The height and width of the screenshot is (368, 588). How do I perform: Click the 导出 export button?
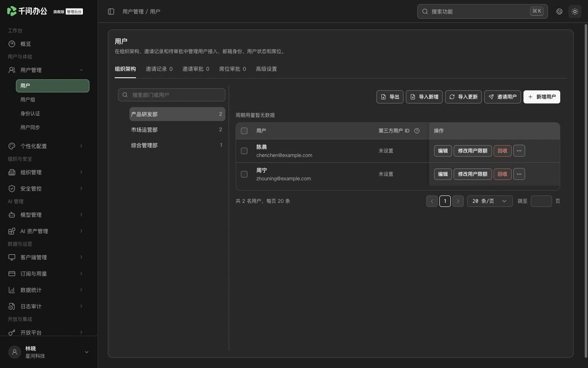pos(390,97)
